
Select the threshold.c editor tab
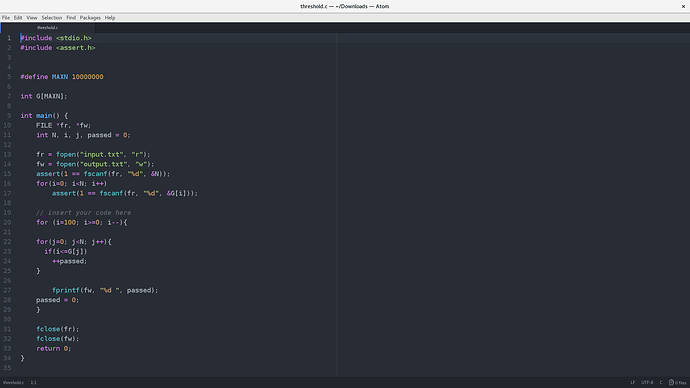point(48,28)
